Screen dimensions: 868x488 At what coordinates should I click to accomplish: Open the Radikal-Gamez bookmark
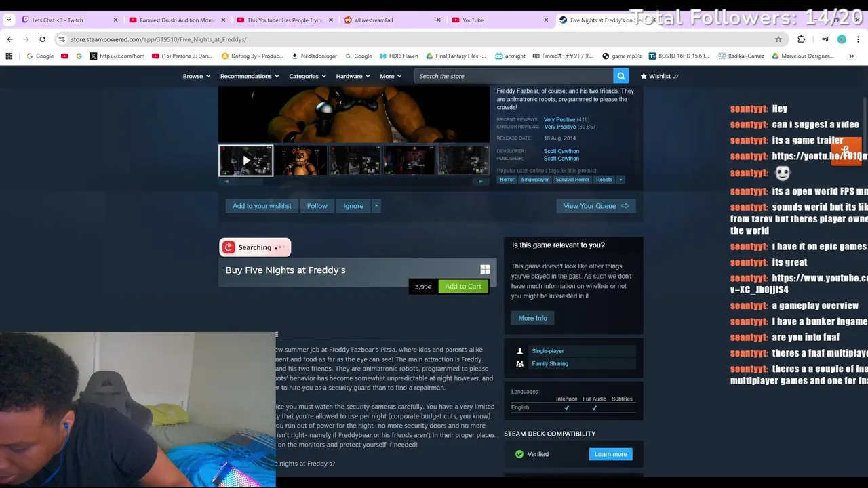point(741,56)
